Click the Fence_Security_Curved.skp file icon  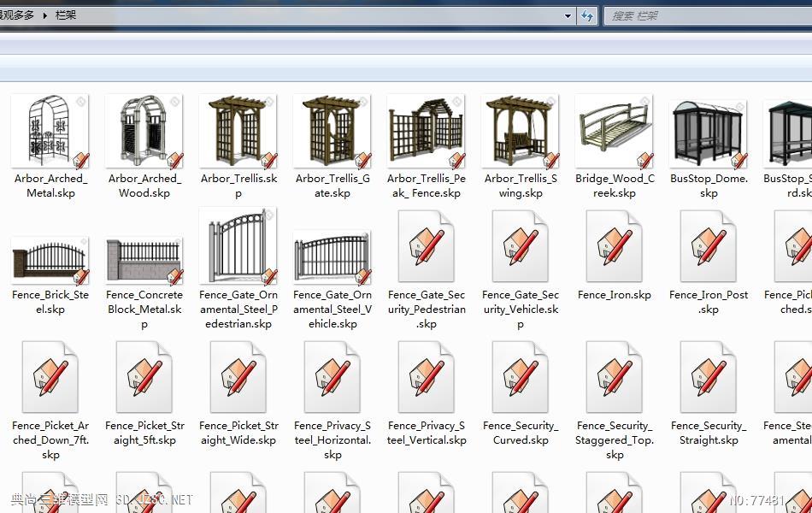(x=521, y=377)
